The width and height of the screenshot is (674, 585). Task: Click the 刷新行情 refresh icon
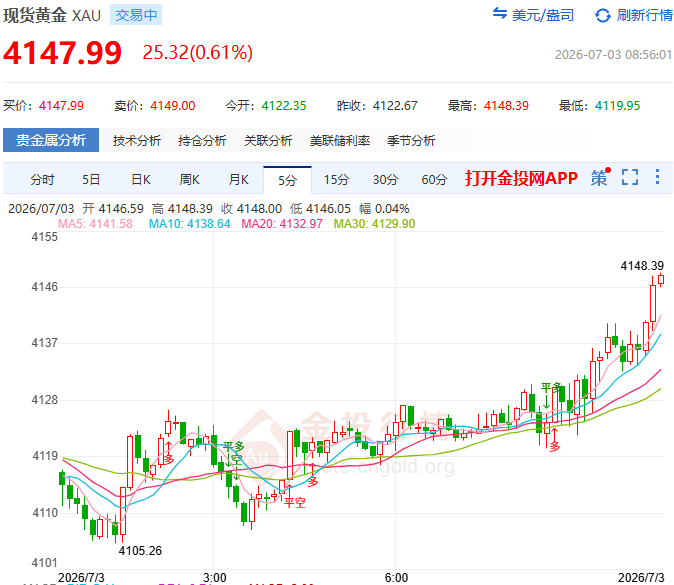pyautogui.click(x=603, y=16)
